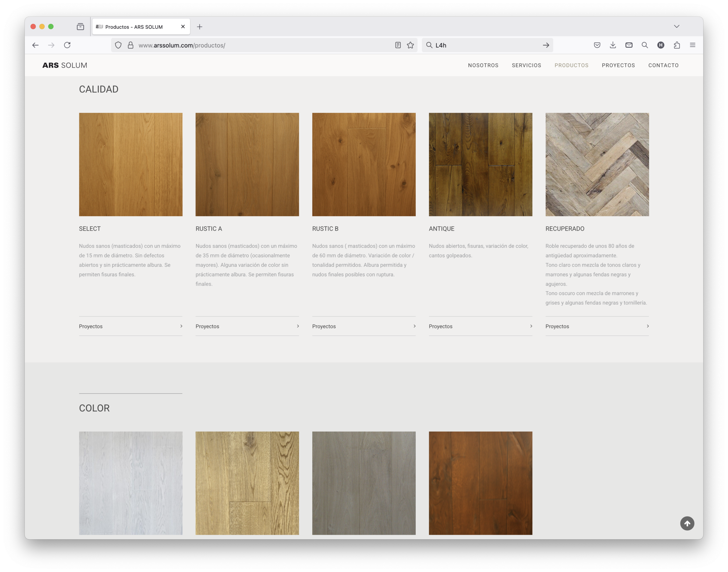Open tracking protection shield icon
The height and width of the screenshot is (572, 728).
coord(118,45)
